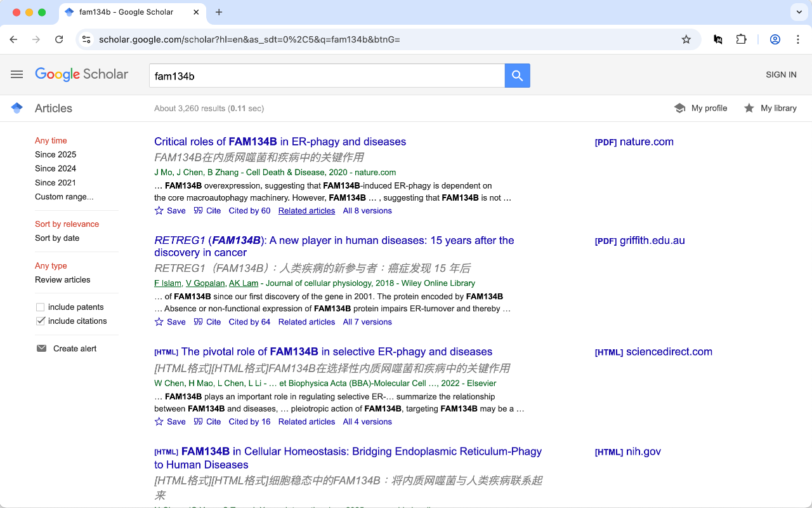Open Custom range... date filter
The width and height of the screenshot is (812, 508).
[64, 196]
